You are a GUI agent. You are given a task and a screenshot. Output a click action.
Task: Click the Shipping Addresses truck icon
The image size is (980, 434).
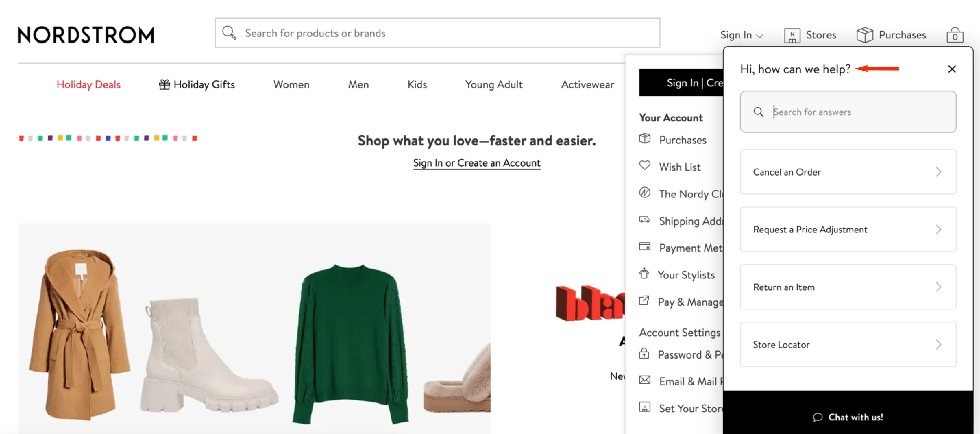tap(645, 220)
